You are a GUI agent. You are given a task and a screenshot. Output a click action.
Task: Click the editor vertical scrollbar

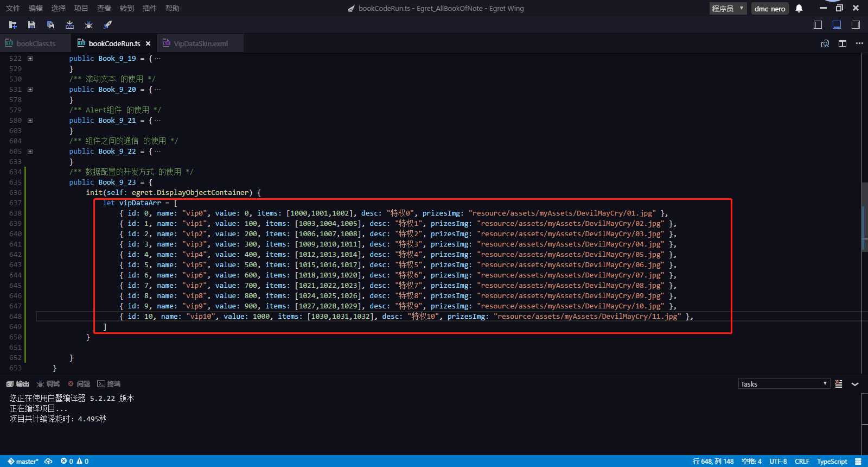click(865, 217)
